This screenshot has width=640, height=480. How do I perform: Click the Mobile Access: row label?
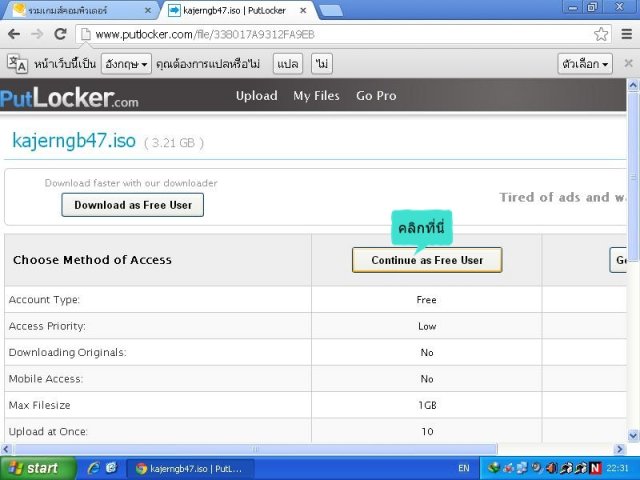[46, 379]
